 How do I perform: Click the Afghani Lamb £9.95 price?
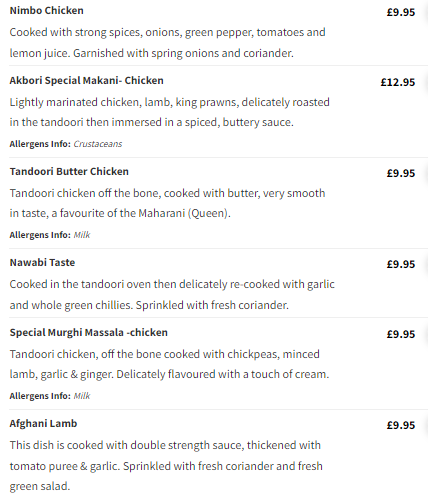(401, 425)
